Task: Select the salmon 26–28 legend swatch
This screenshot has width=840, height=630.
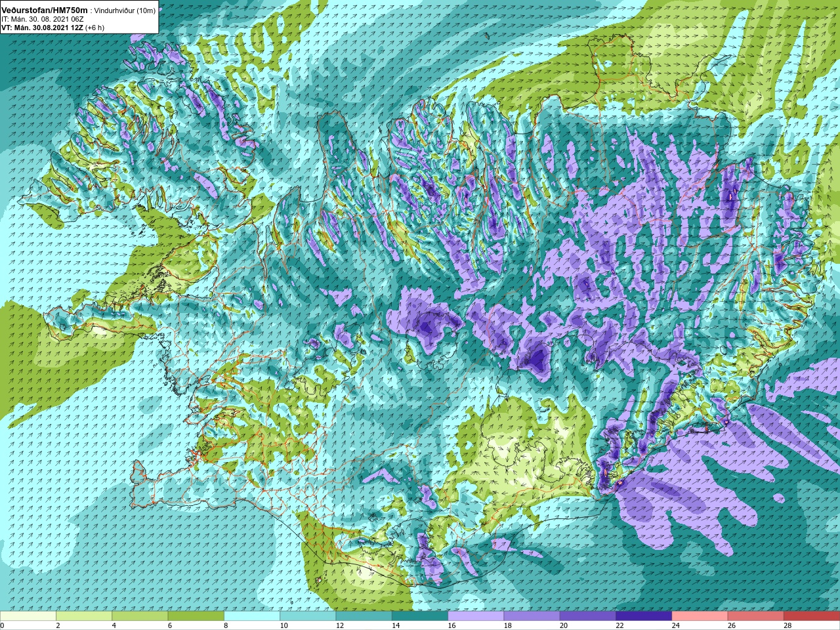Action: 755,616
